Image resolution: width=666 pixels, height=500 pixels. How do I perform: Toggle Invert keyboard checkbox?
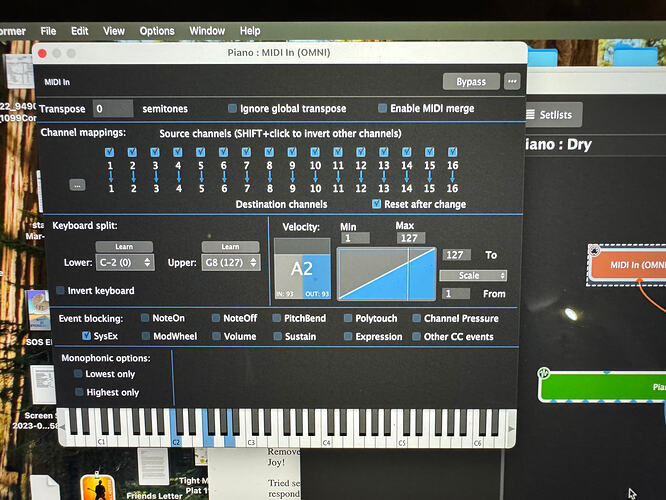point(61,291)
